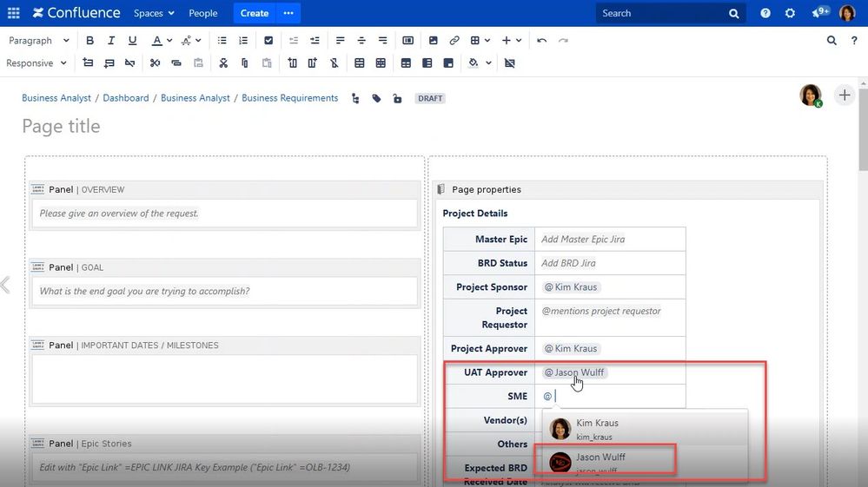Indent the current line

tap(315, 40)
